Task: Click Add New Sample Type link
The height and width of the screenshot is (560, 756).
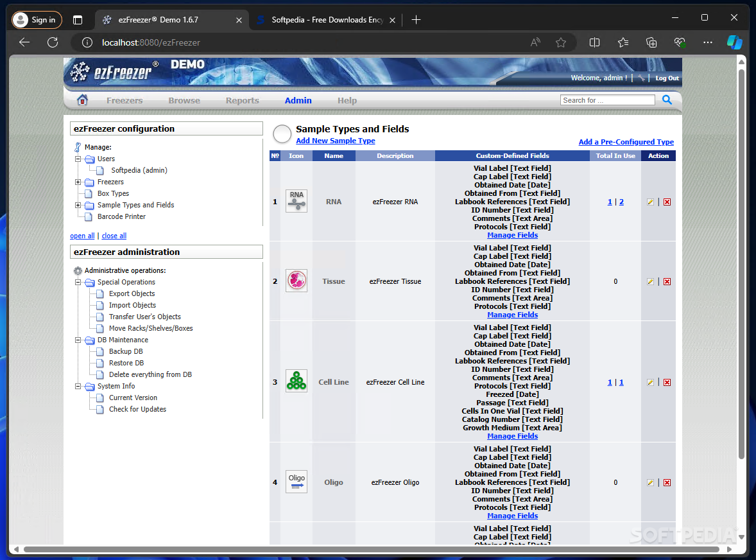Action: (336, 141)
